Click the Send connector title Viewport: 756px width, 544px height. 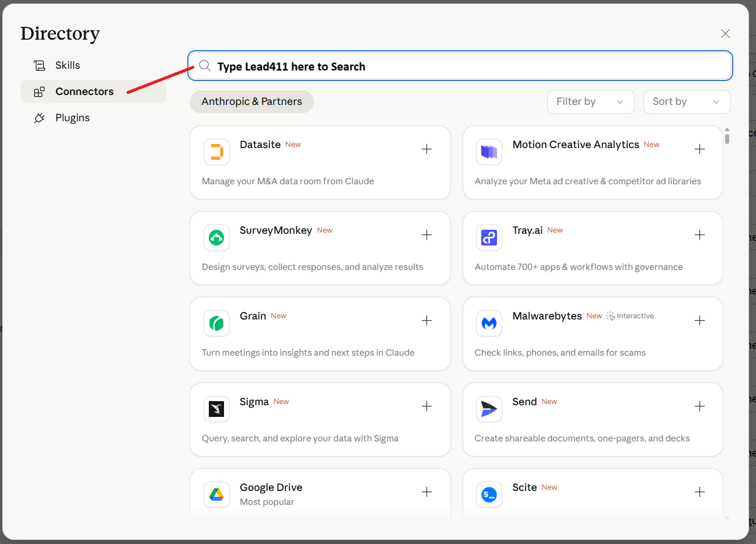[x=524, y=402]
